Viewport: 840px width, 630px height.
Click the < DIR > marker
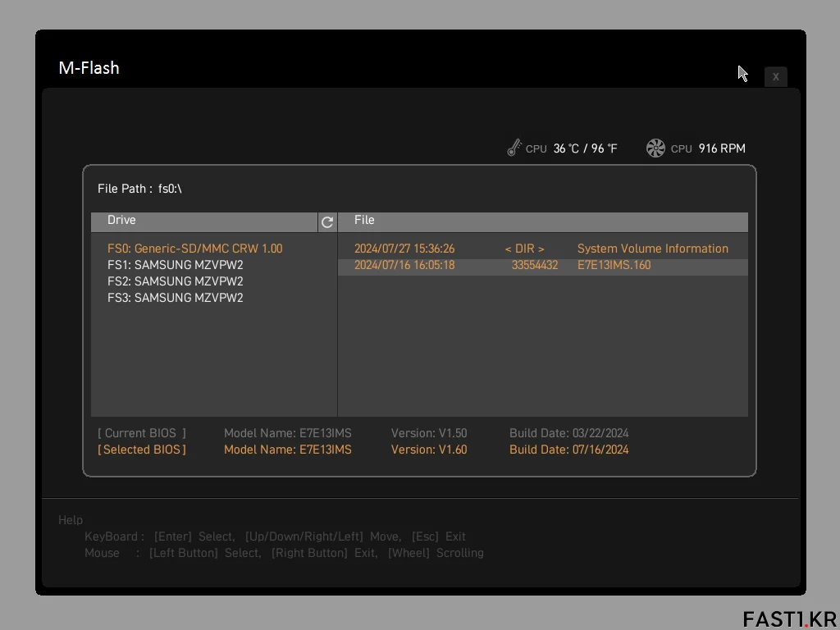point(524,249)
